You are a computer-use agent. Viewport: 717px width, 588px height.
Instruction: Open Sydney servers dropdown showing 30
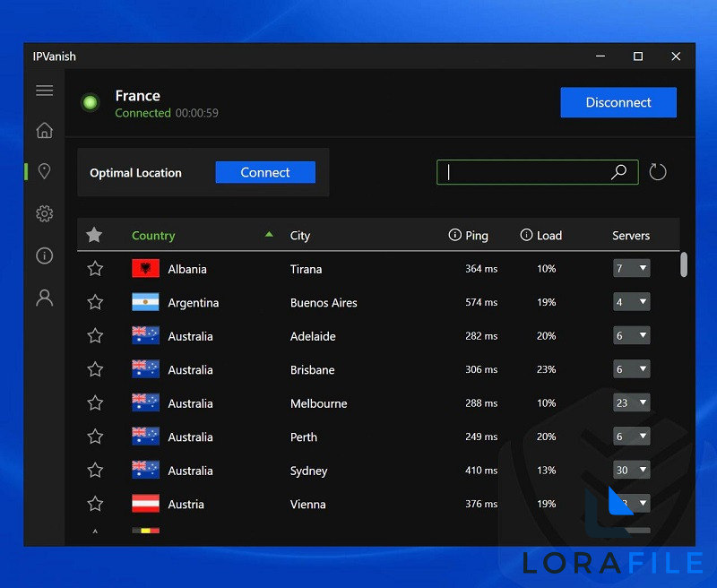click(x=632, y=471)
